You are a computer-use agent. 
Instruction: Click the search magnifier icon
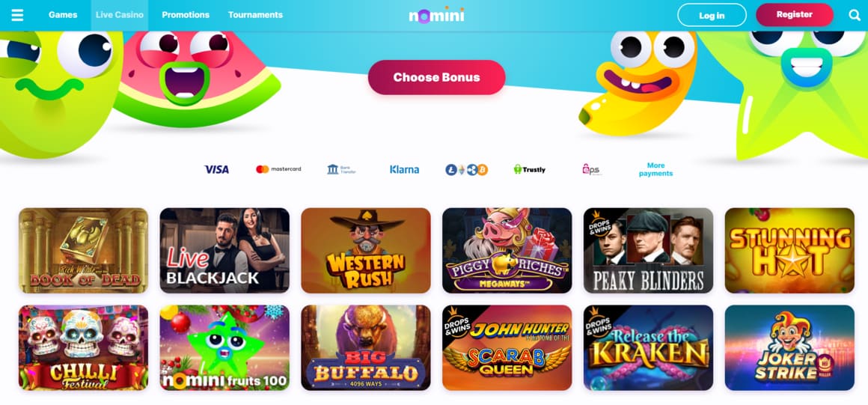[855, 15]
